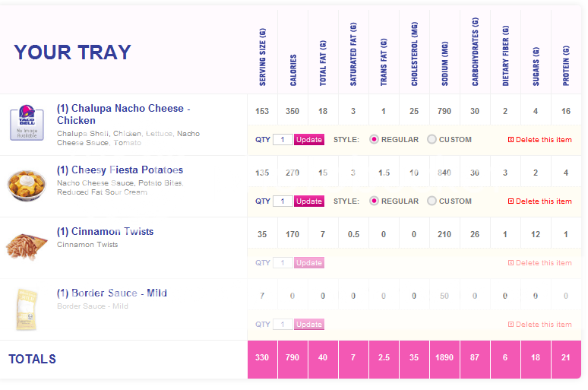Click Border Sauce sodium value 50

(x=444, y=296)
